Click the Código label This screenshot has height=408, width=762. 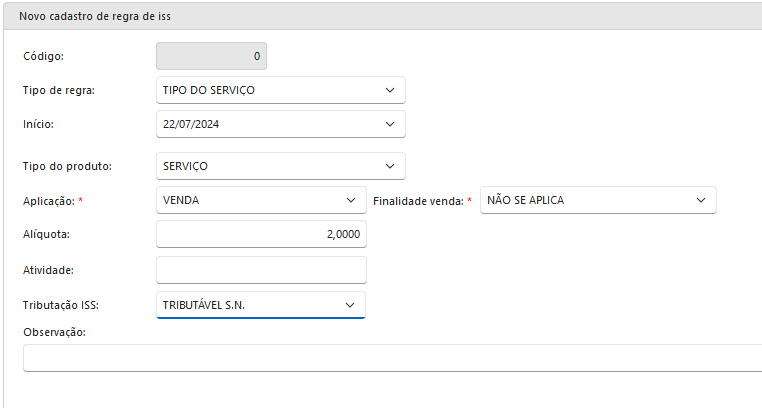[43, 57]
